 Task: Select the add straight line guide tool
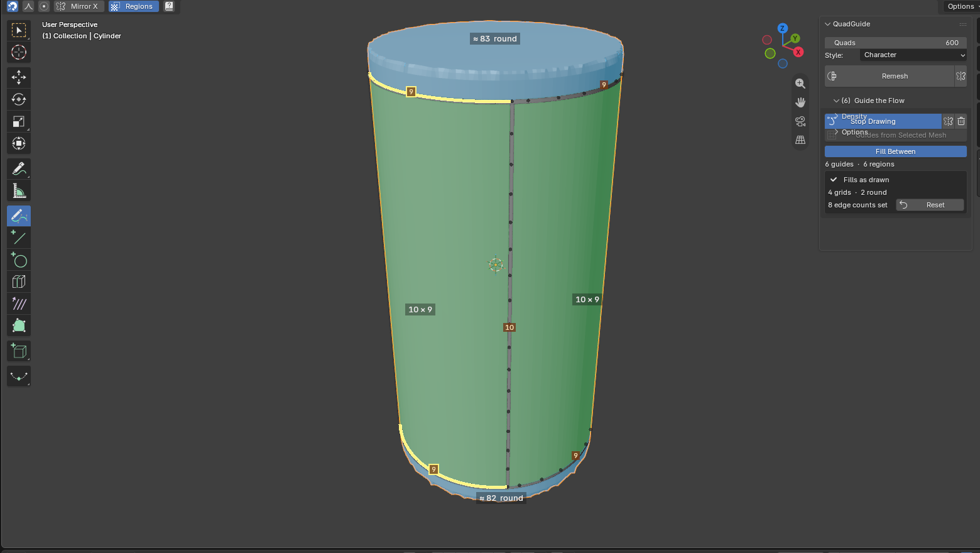click(x=19, y=238)
